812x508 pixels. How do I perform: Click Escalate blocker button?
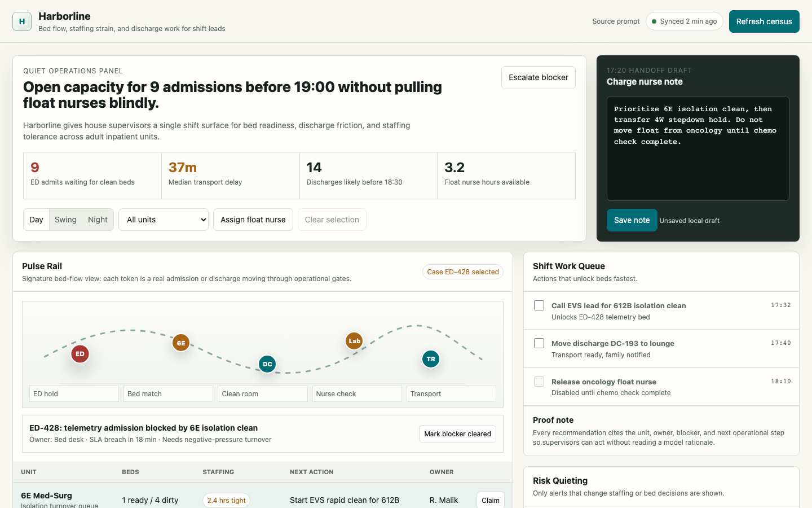539,77
